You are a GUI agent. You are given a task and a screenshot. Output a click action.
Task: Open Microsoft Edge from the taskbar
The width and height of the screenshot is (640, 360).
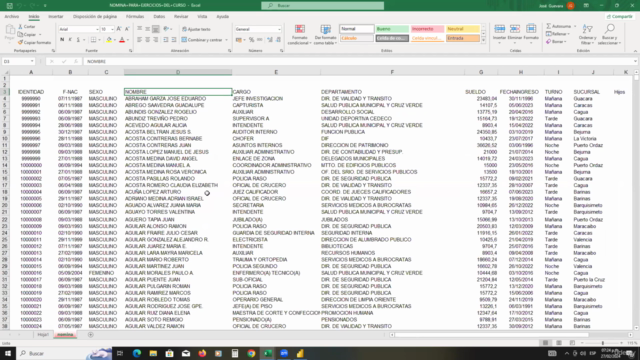click(137, 353)
